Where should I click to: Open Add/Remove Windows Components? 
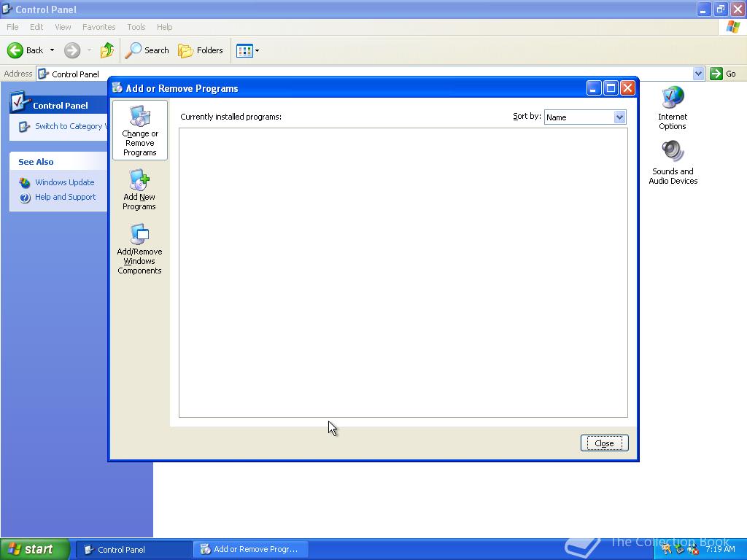[139, 248]
